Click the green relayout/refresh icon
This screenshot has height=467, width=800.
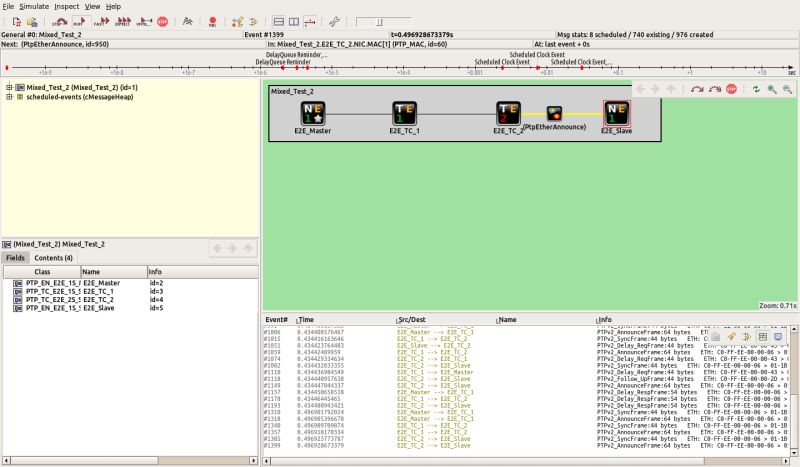pyautogui.click(x=756, y=89)
